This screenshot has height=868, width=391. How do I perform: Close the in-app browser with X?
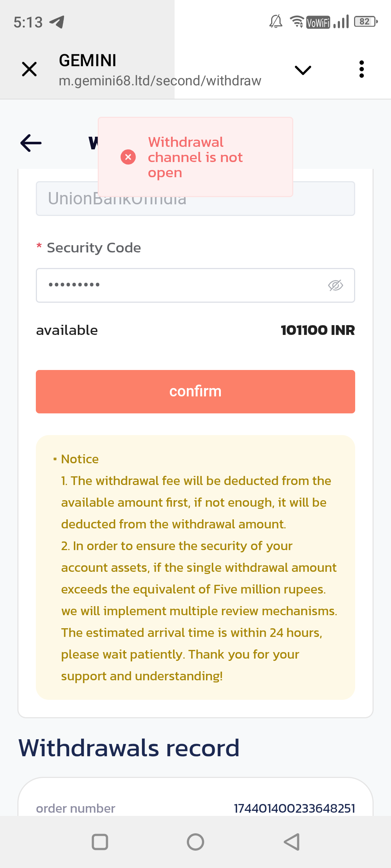[29, 69]
